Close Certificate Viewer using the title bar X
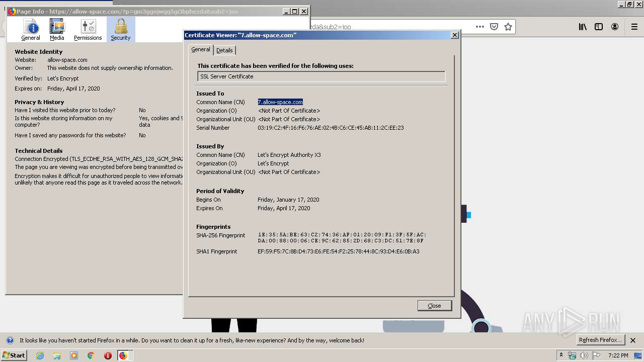The width and height of the screenshot is (644, 362). (455, 35)
